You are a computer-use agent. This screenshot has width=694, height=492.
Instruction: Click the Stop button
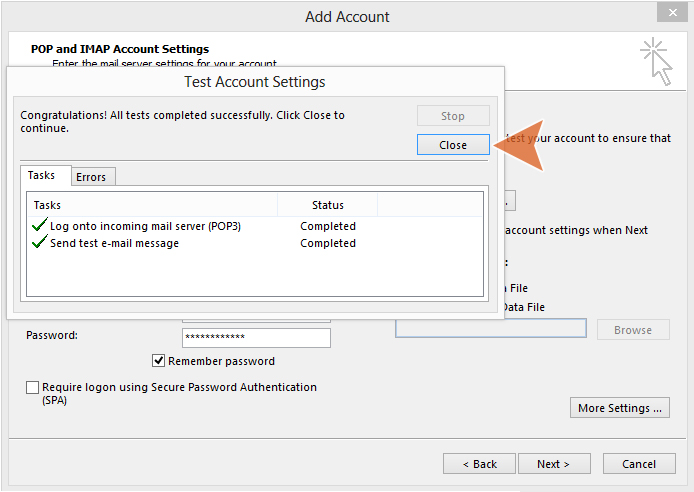(453, 116)
